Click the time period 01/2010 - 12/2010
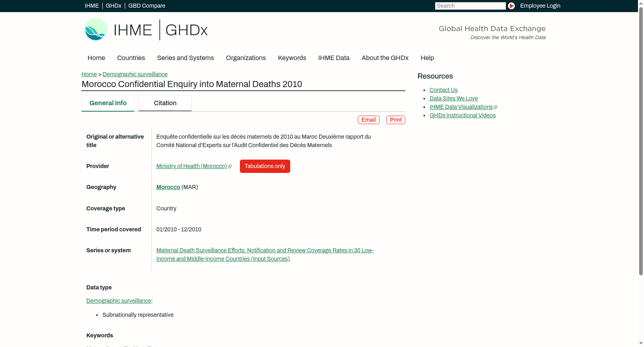644x347 pixels. point(179,229)
